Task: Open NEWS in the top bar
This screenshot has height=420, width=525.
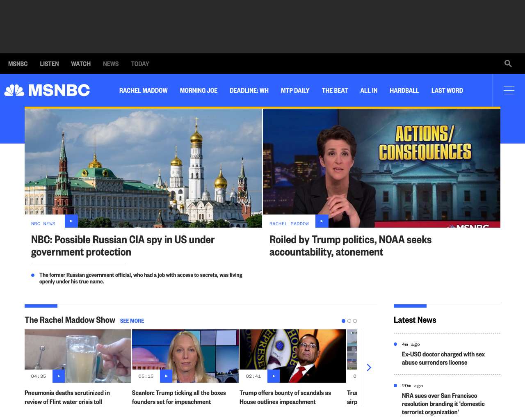Action: click(111, 64)
